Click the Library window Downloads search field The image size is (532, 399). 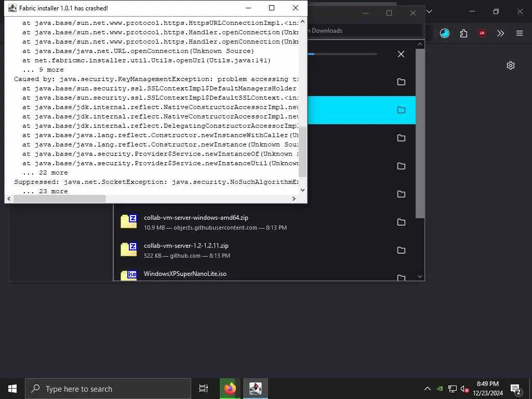tap(364, 31)
